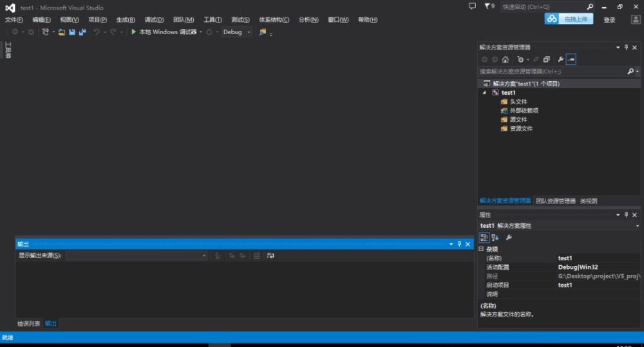Open the 生成(B) Build menu
The image size is (644, 347).
tap(126, 19)
